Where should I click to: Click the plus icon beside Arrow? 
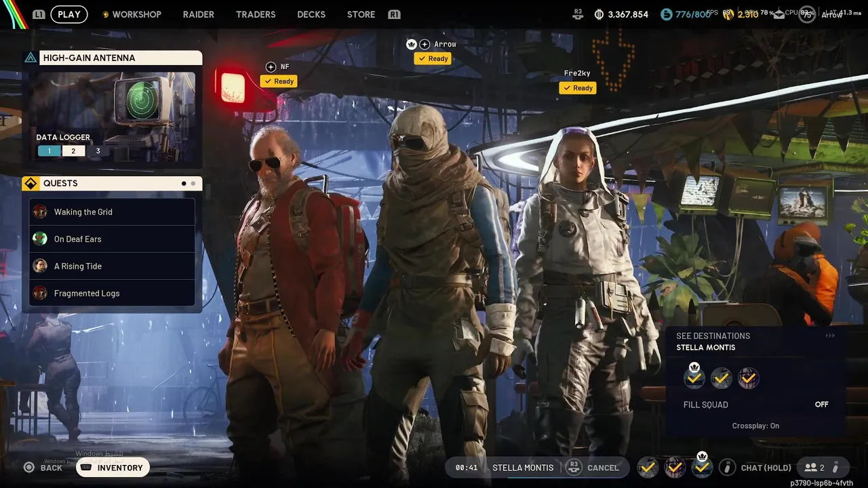[x=425, y=44]
